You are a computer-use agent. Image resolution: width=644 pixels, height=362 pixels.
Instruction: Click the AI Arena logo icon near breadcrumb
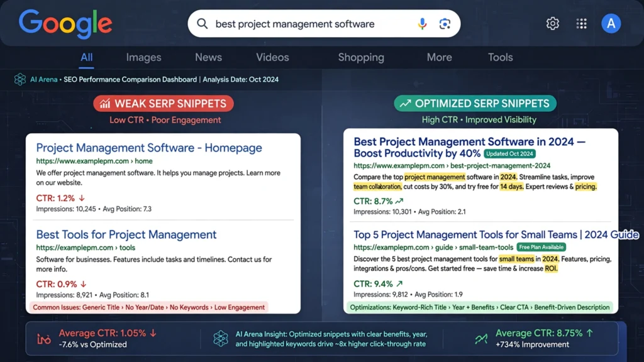click(x=19, y=79)
